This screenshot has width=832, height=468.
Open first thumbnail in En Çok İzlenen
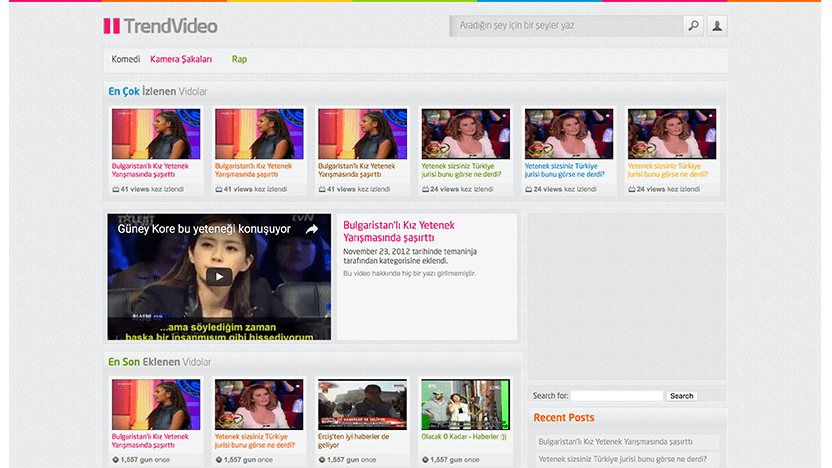click(155, 134)
